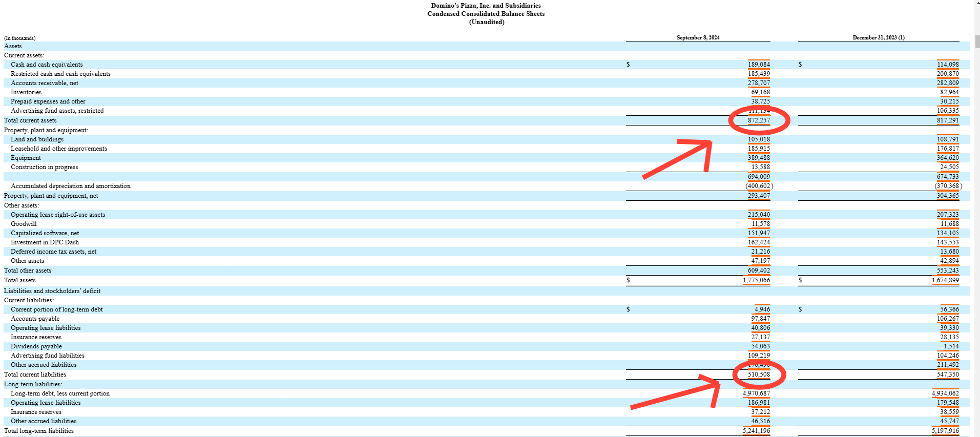The height and width of the screenshot is (437, 980).
Task: Click the equipment value 389,488
Action: tap(759, 158)
